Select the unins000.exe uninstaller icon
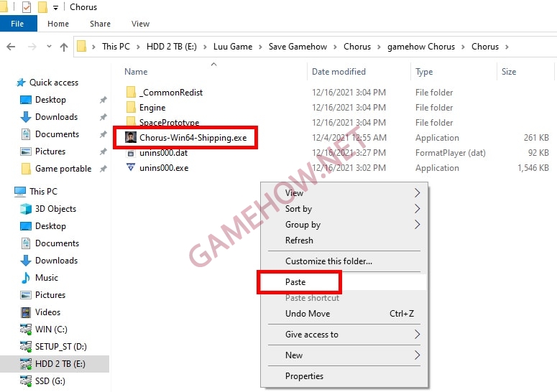 point(131,168)
